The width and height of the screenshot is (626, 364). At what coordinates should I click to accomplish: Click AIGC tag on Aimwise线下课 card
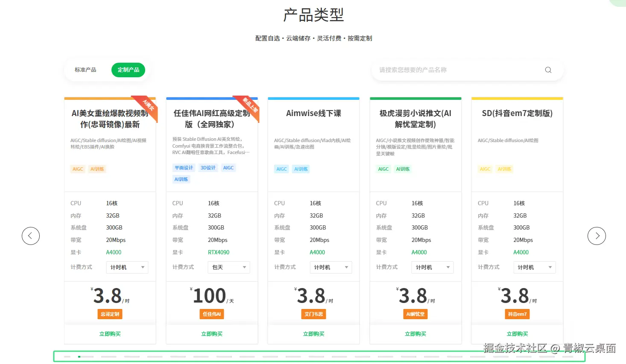click(281, 169)
